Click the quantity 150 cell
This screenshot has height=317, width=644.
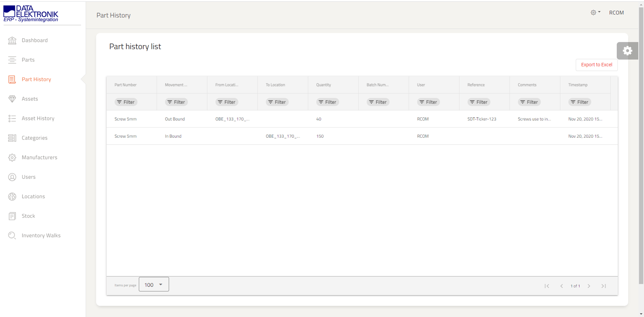click(320, 136)
